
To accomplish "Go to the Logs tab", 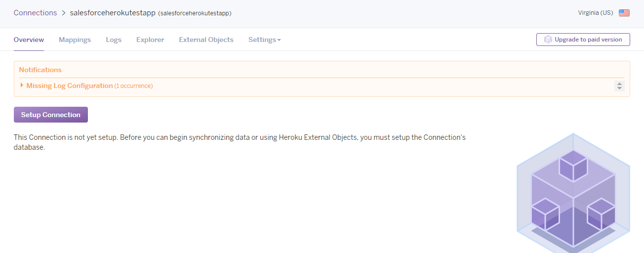I will pos(114,40).
